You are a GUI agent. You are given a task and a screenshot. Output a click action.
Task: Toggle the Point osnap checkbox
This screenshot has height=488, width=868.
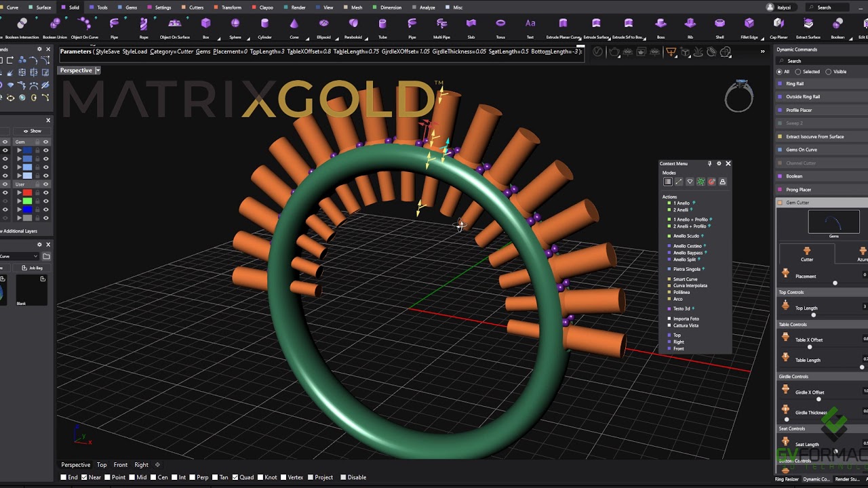point(107,477)
